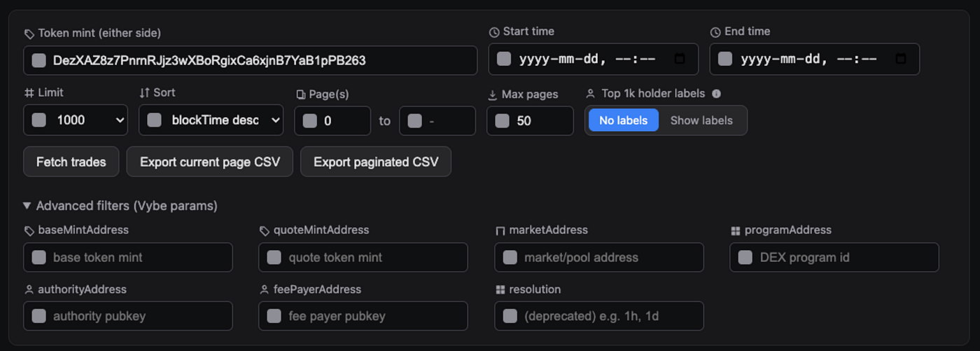Click Export paginated CSV
The height and width of the screenshot is (351, 980).
coord(376,162)
